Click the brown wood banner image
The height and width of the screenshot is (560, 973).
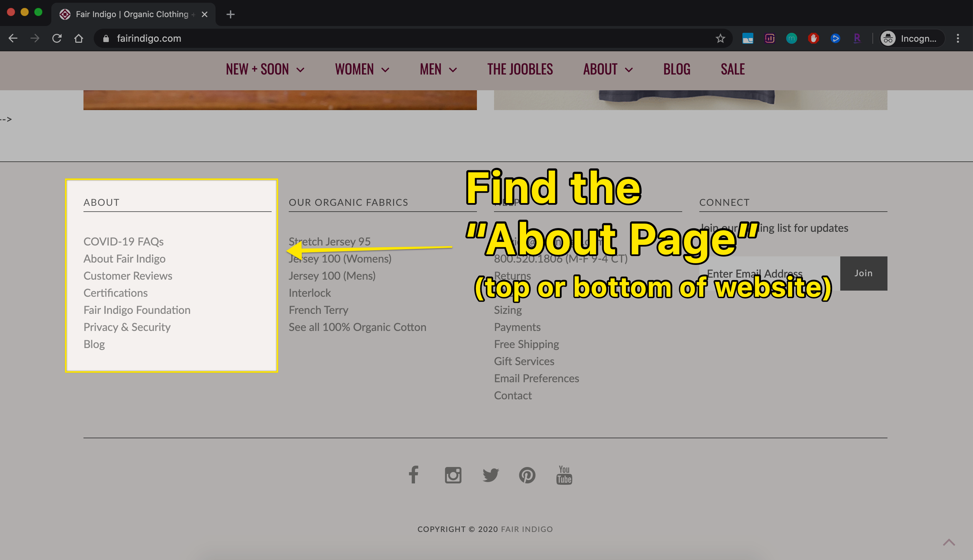coord(280,100)
